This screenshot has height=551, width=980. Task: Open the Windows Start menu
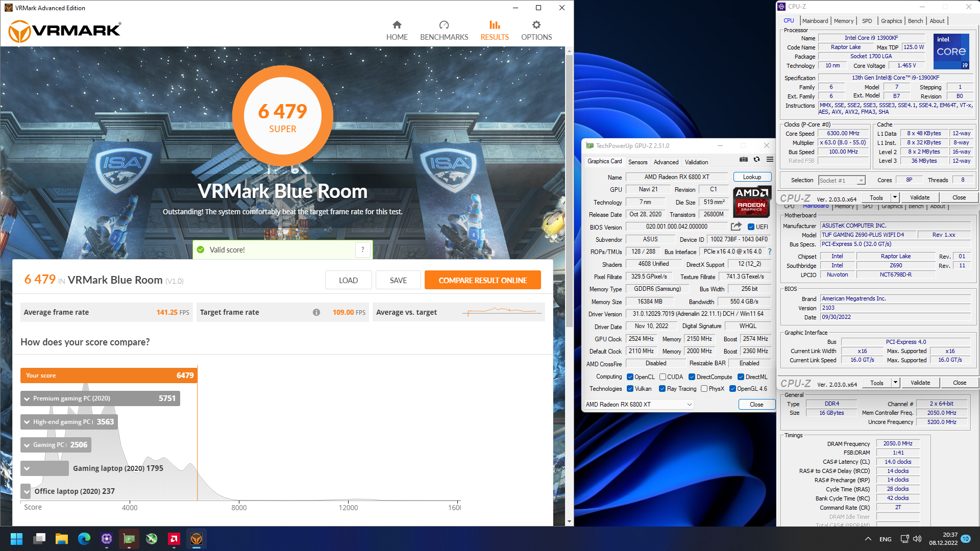coord(16,539)
